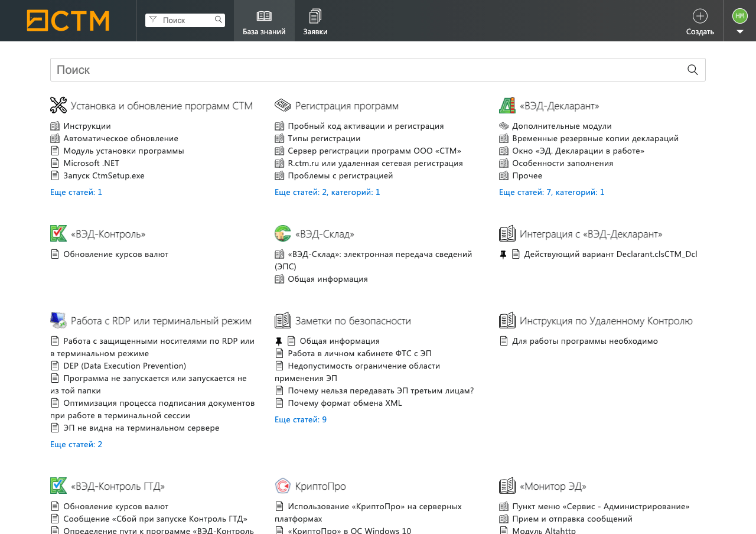Click the Создать button
This screenshot has height=534, width=756.
700,21
